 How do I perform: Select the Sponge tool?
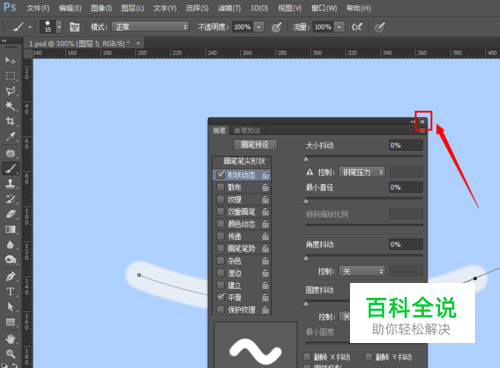tap(10, 260)
